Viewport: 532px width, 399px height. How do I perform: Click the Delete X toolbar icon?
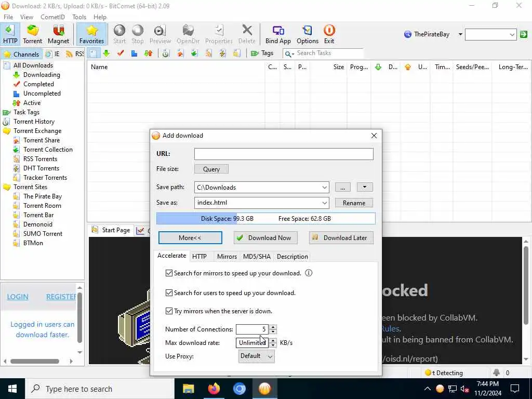tap(247, 34)
